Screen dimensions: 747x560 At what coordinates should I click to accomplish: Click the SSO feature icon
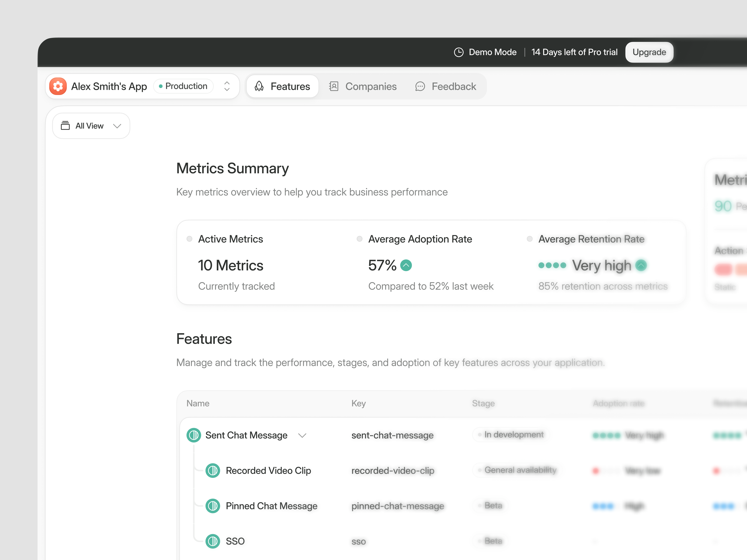(x=213, y=541)
